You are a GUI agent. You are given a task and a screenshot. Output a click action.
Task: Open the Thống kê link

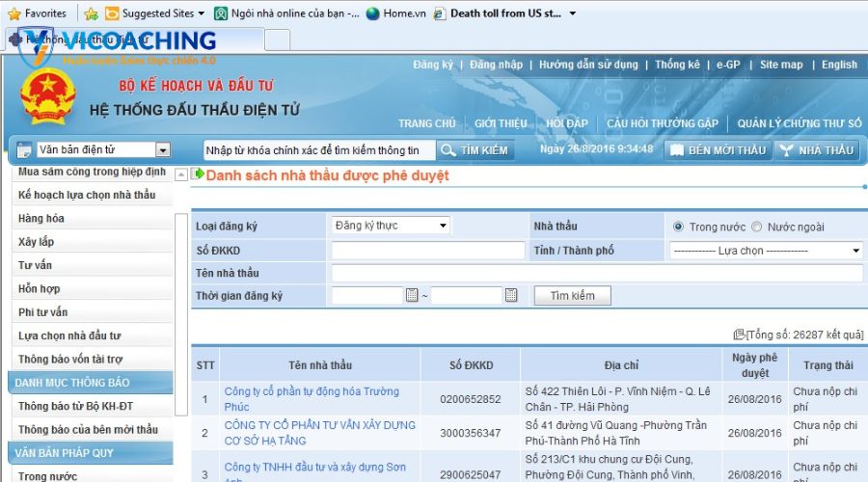pyautogui.click(x=678, y=65)
